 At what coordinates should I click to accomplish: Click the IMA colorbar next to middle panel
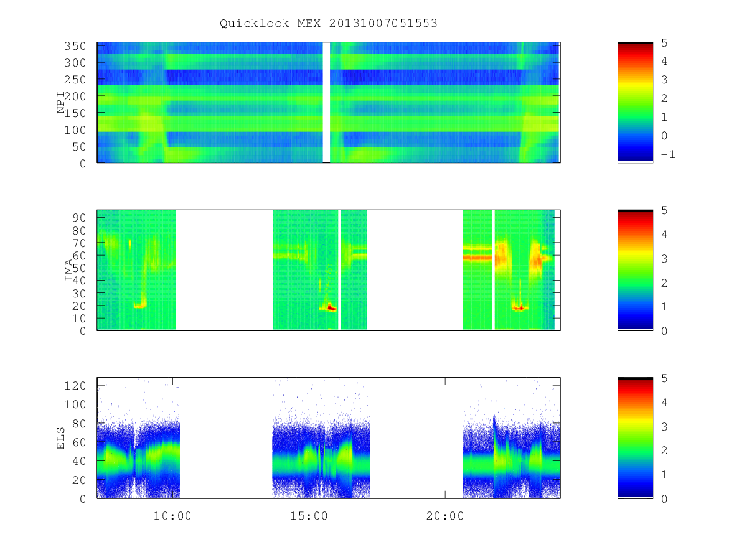tap(635, 270)
